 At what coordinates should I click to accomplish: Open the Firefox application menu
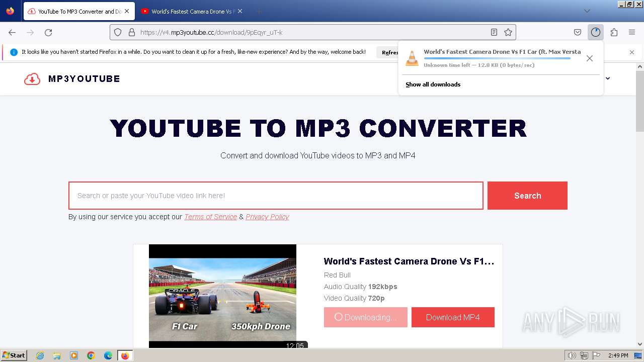coord(632,32)
